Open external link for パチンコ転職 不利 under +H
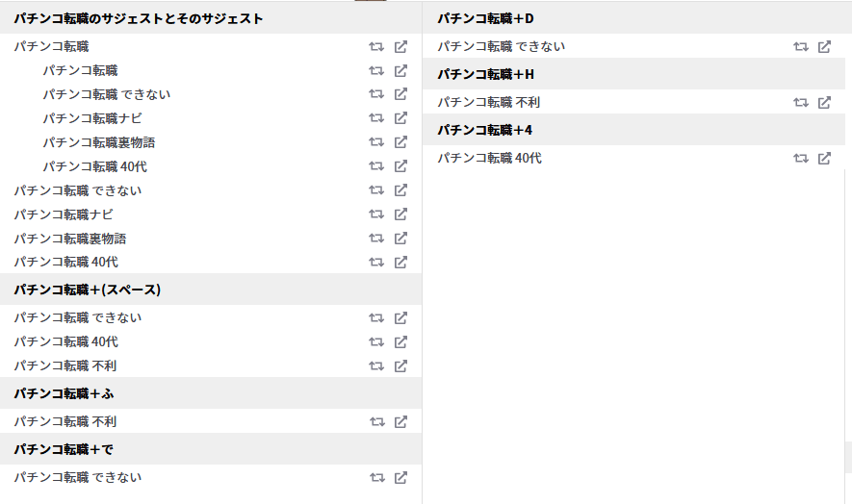Image resolution: width=852 pixels, height=504 pixels. (824, 102)
